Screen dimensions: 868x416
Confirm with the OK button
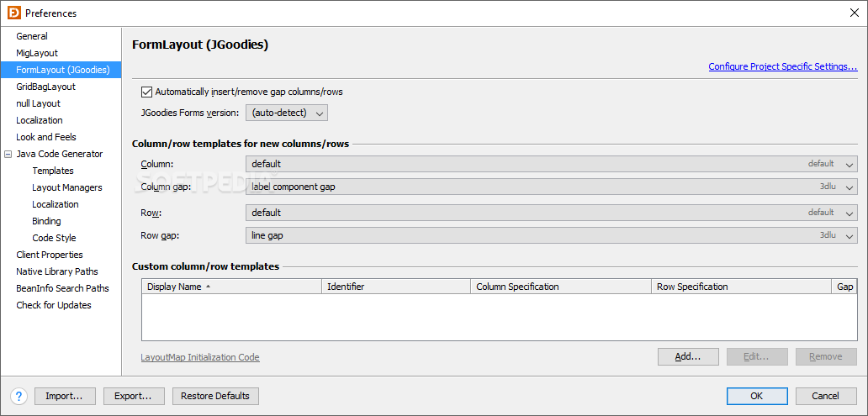757,396
